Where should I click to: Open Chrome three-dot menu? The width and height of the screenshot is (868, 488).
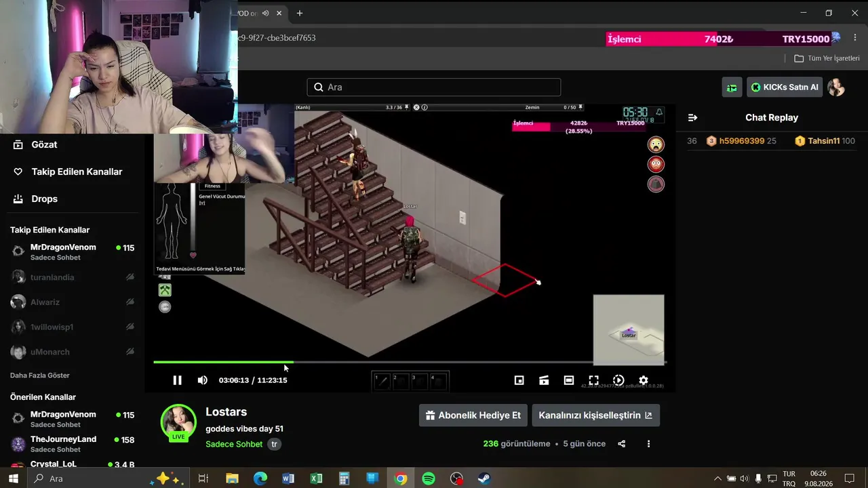854,38
